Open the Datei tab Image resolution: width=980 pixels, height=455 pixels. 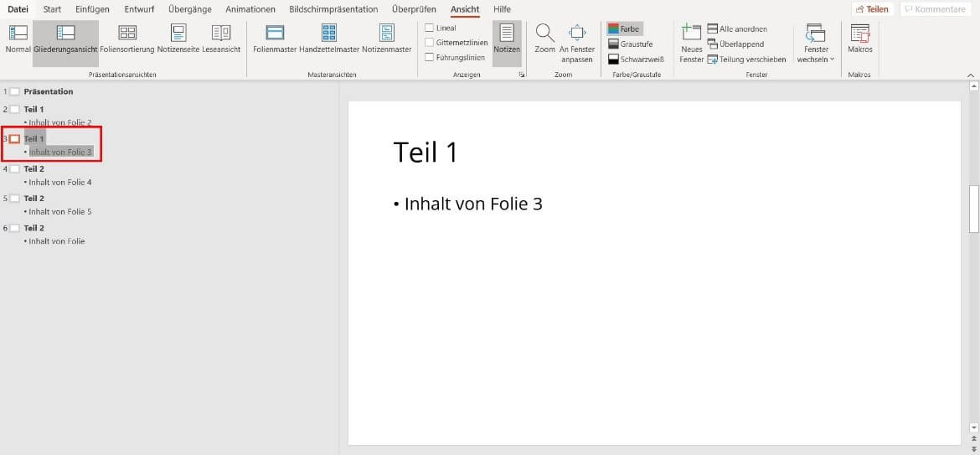[x=18, y=9]
